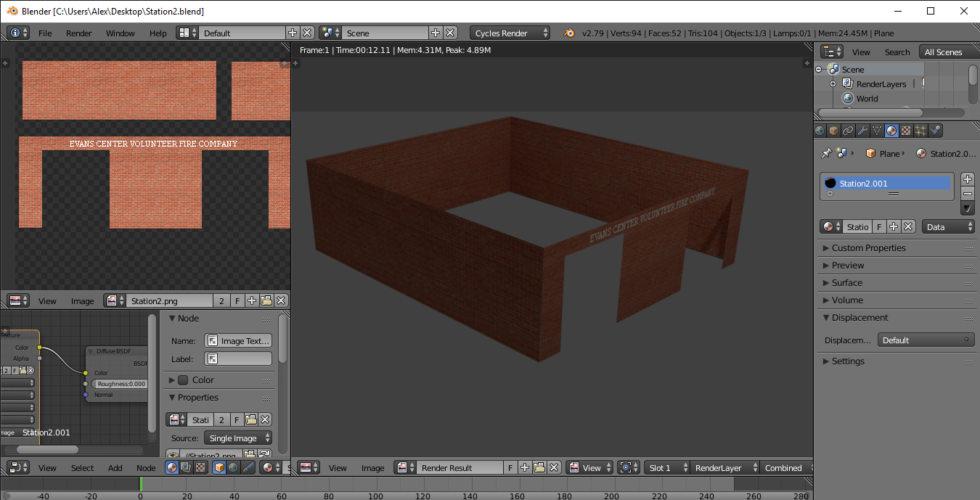
Task: Delete the Default screen layout
Action: [307, 33]
